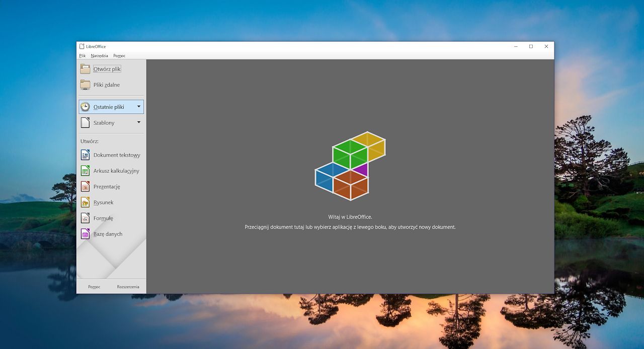The width and height of the screenshot is (644, 349).
Task: Create a new Dokument tekstowy
Action: tap(117, 155)
